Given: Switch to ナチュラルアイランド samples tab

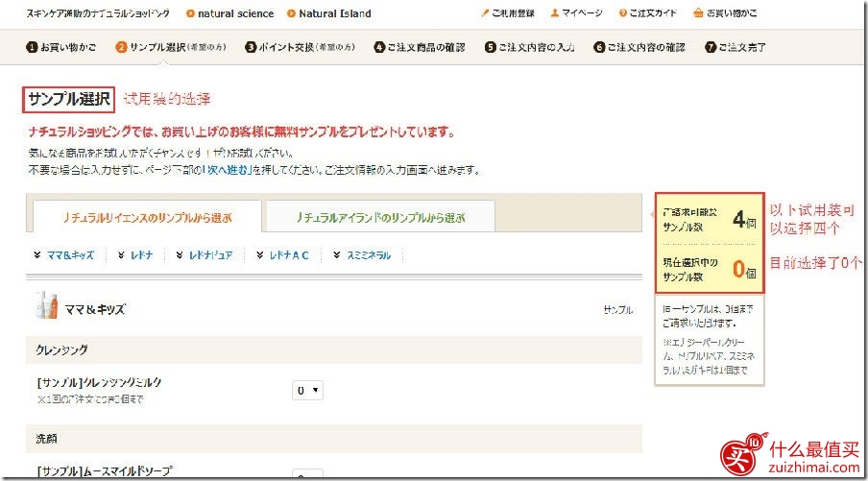Looking at the screenshot, I should [381, 218].
